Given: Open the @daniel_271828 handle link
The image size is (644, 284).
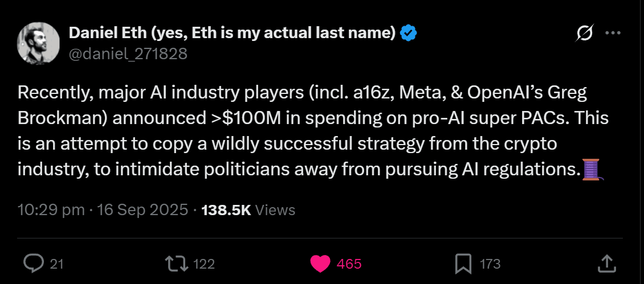Looking at the screenshot, I should click(x=128, y=53).
